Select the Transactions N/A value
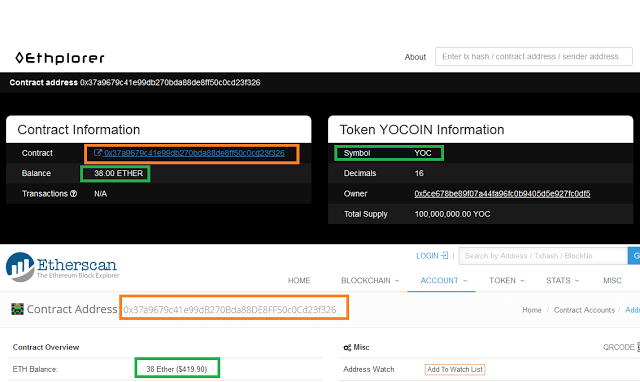 tap(100, 194)
